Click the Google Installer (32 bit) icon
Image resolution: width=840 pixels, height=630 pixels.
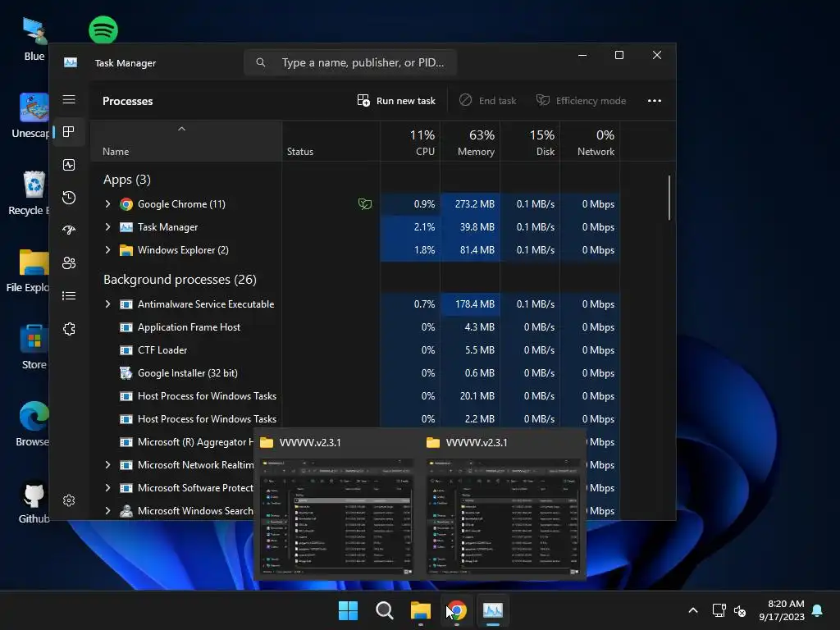(x=126, y=373)
